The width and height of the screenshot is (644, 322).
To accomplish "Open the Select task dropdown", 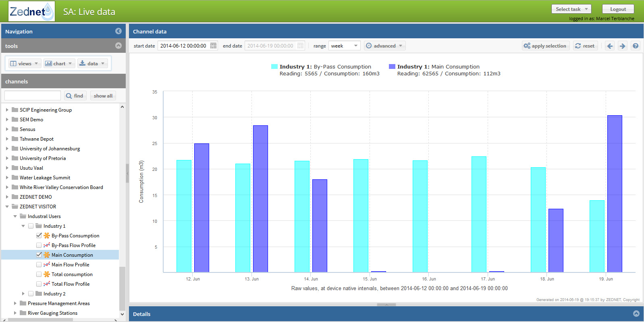I will tap(571, 9).
